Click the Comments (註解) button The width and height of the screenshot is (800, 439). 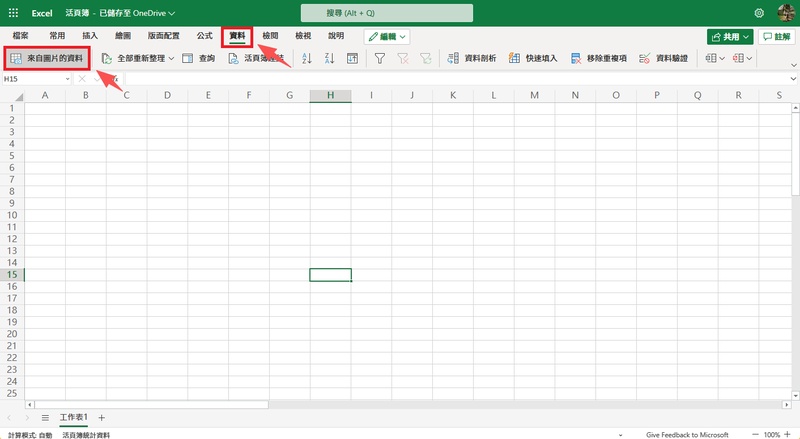pyautogui.click(x=774, y=36)
